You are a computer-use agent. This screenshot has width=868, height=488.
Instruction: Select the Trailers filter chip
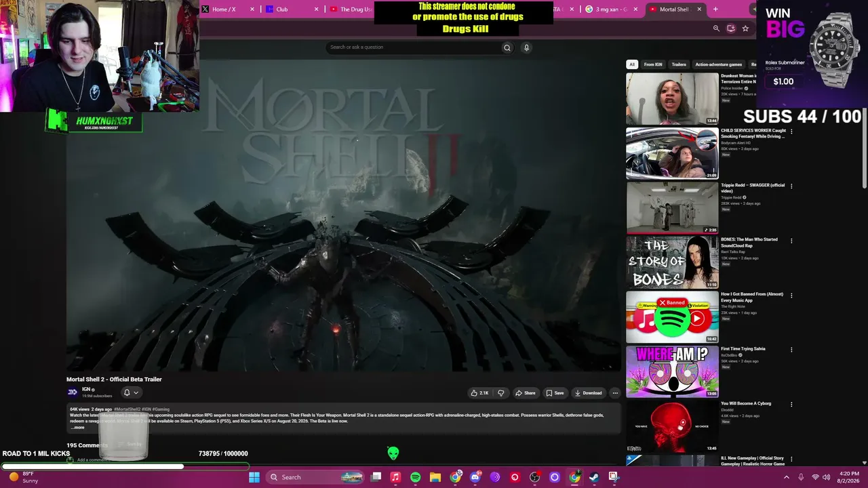coord(679,64)
